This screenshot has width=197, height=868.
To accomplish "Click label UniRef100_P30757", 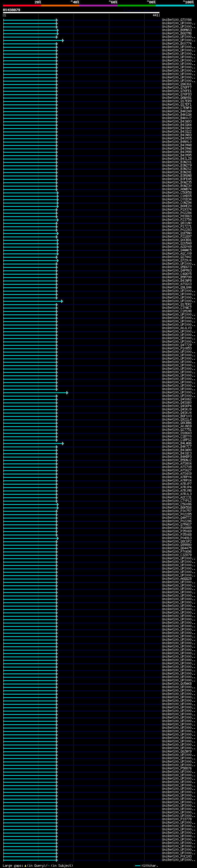I will [177, 511].
